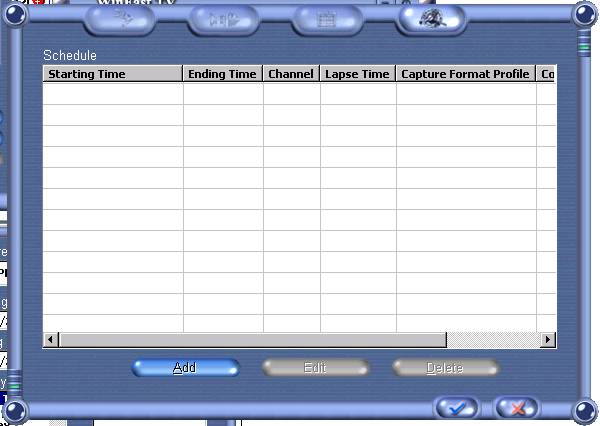Open the third tab with grid icon
Image resolution: width=600 pixels, height=426 pixels.
[x=327, y=20]
